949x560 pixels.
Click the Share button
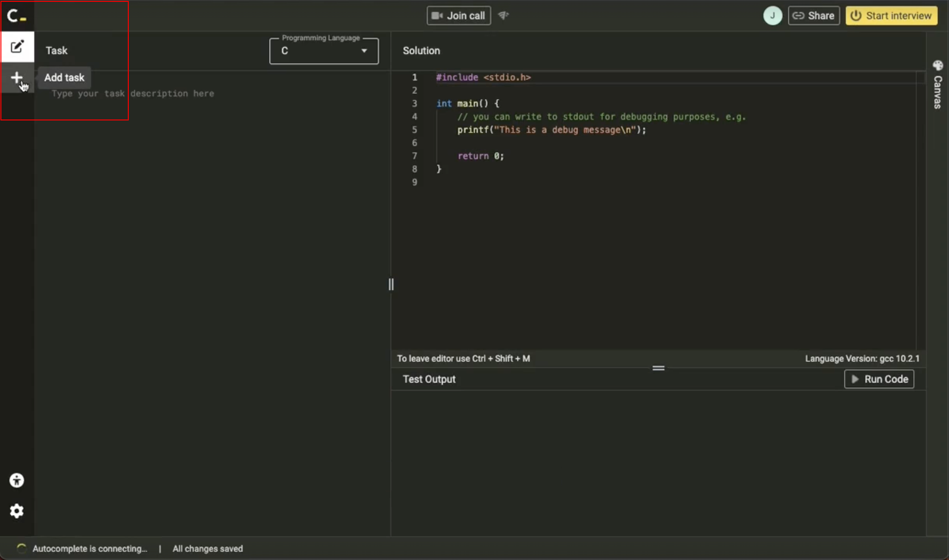[814, 16]
